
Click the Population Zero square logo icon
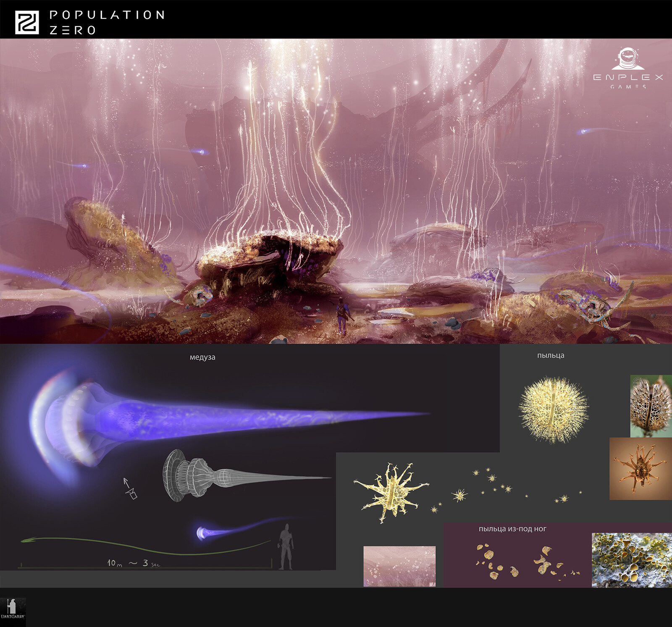click(x=27, y=22)
